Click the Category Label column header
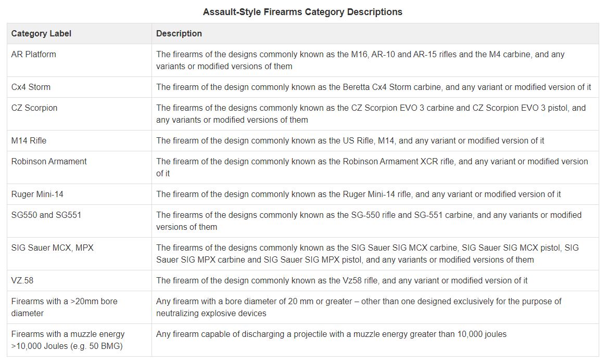This screenshot has height=364, width=607. tap(41, 33)
